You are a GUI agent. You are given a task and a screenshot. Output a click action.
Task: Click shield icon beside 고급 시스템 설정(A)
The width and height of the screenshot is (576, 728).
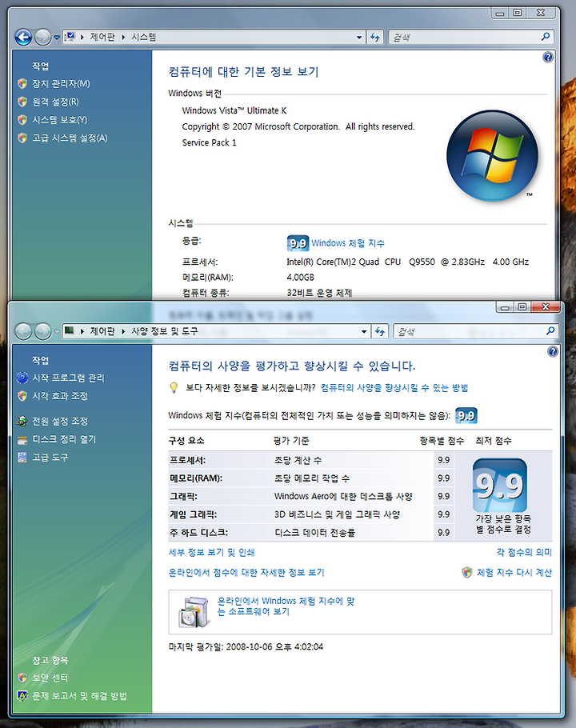pyautogui.click(x=22, y=138)
